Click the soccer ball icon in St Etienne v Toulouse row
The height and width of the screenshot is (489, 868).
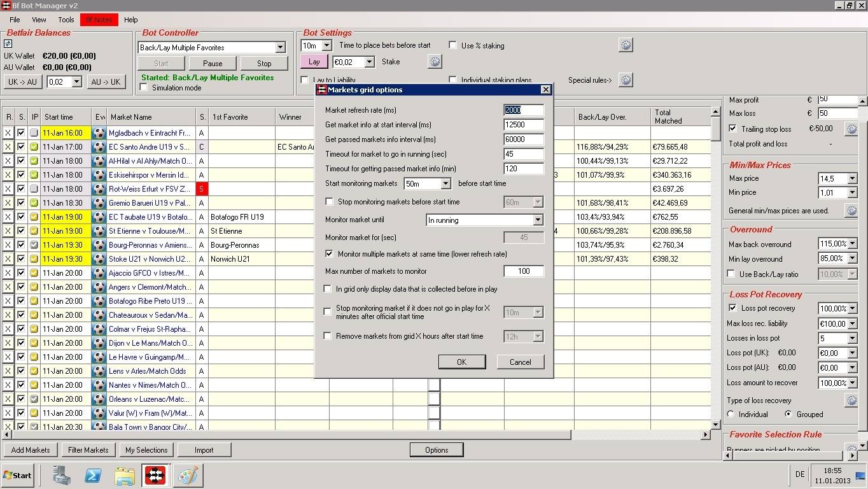pyautogui.click(x=99, y=230)
